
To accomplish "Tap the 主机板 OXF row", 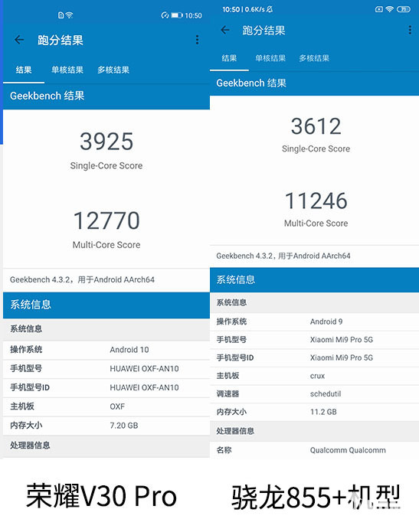I will coord(106,406).
